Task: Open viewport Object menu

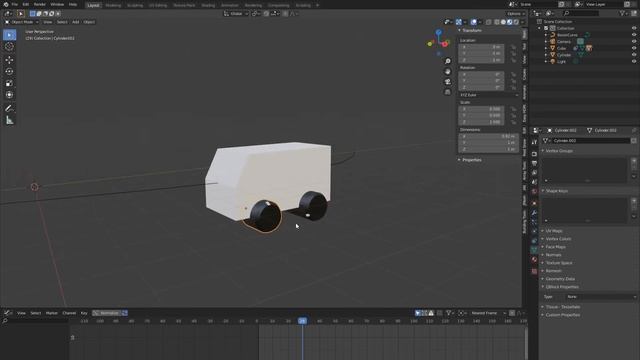Action: (89, 22)
